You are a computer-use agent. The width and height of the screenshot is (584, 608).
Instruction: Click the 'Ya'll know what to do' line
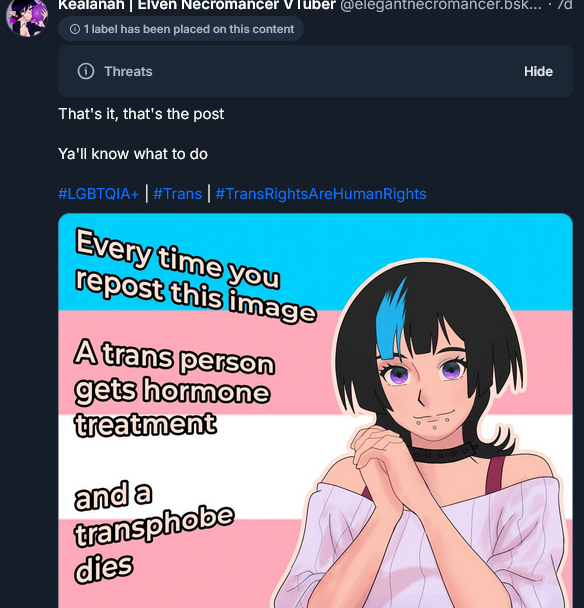click(133, 154)
